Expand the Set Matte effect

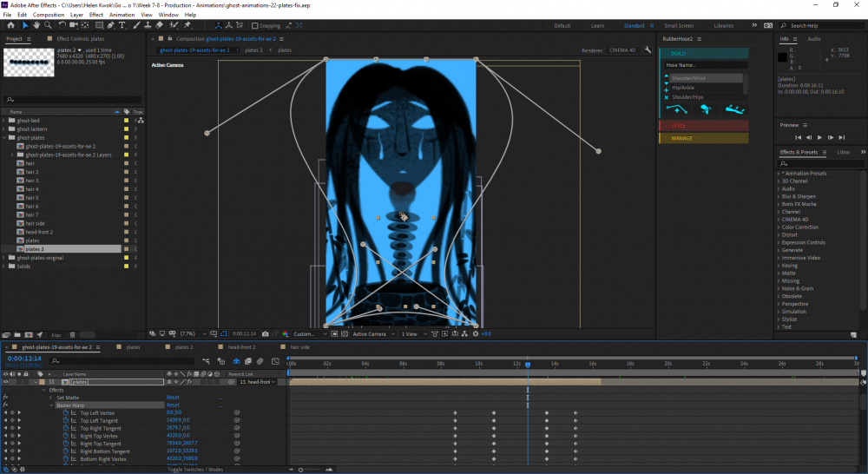[51, 398]
